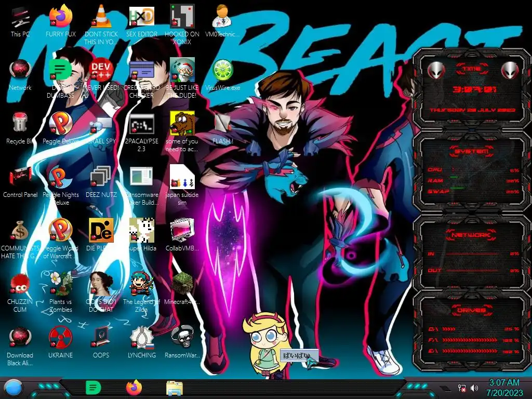
Task: Open the Start orb on the taskbar
Action: click(x=14, y=388)
